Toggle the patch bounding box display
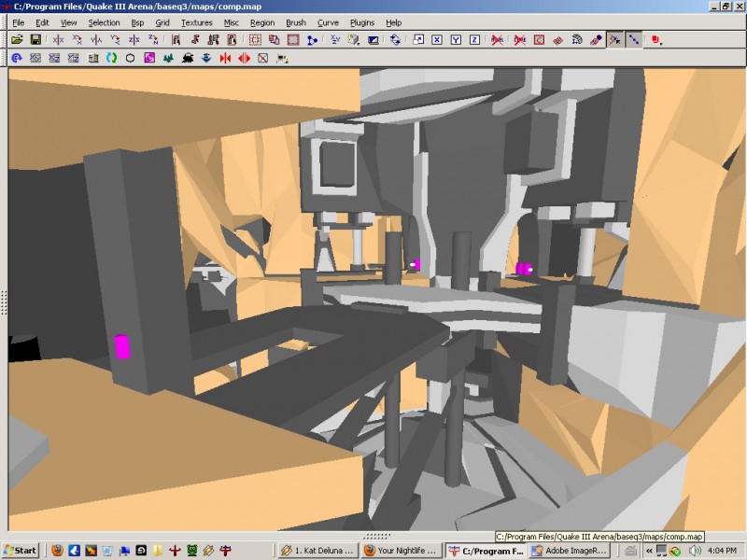747x560 pixels. coord(539,40)
